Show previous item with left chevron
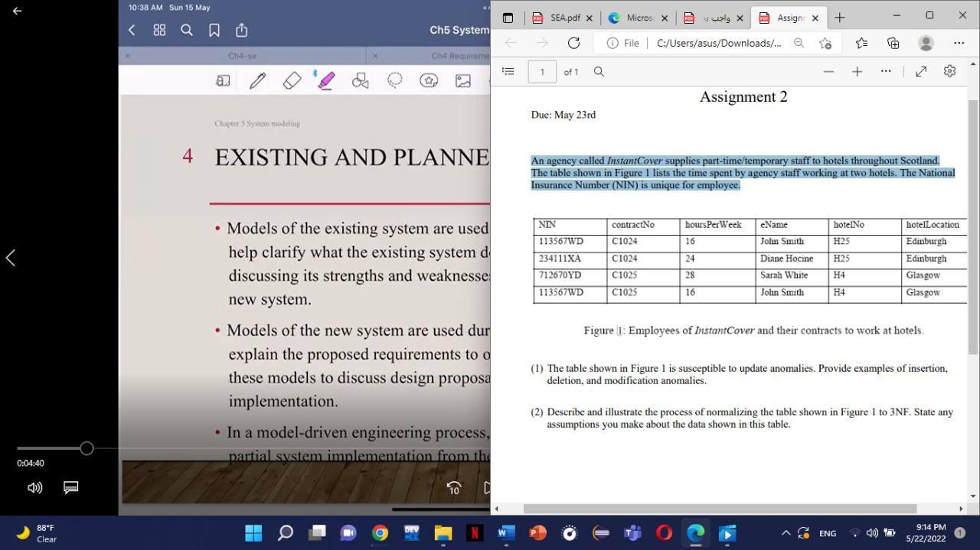980x550 pixels. click(x=11, y=258)
